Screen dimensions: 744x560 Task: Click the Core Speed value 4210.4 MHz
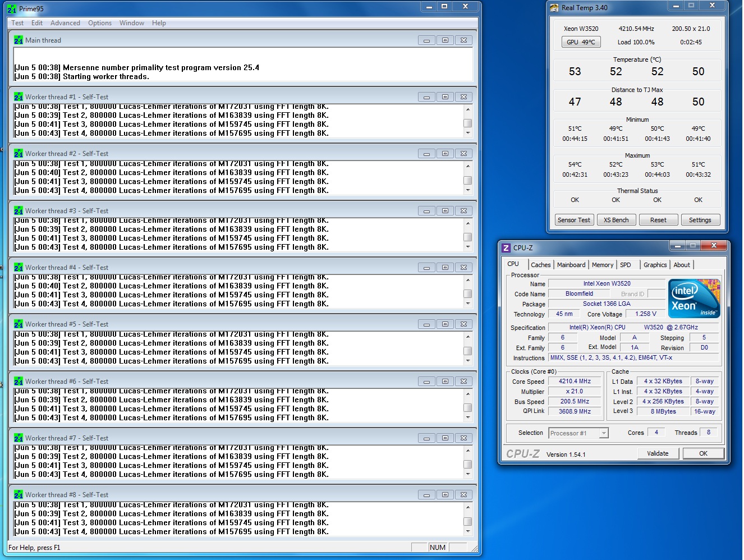pyautogui.click(x=575, y=381)
